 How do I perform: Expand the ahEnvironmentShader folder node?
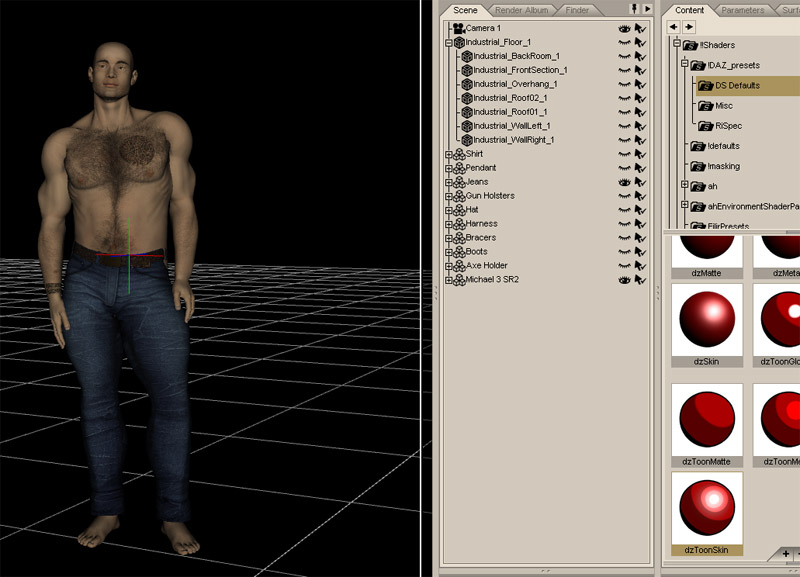click(x=685, y=205)
